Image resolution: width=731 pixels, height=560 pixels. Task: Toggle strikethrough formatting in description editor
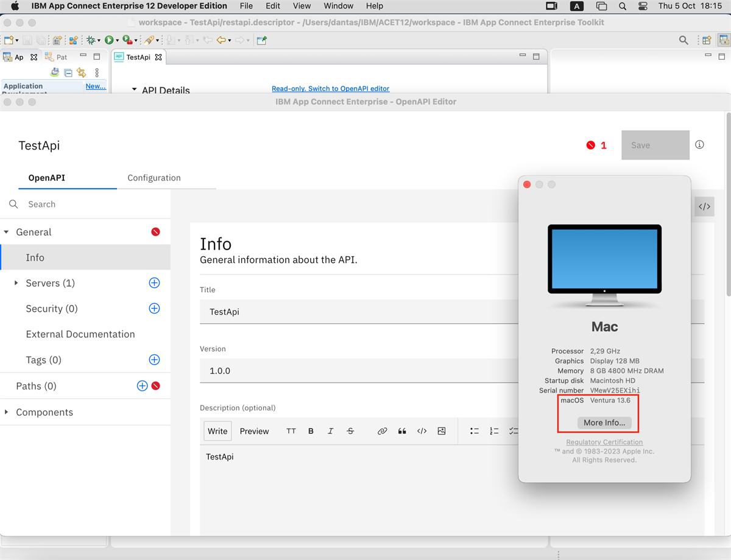click(350, 431)
